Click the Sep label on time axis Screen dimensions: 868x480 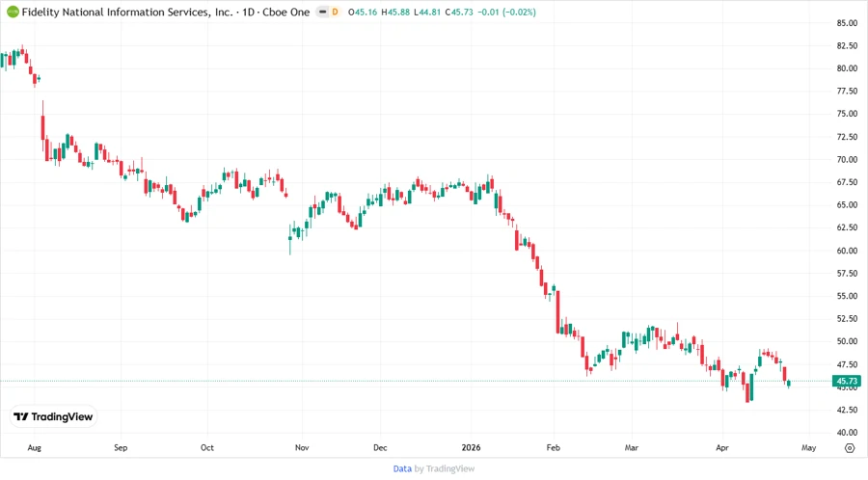click(x=121, y=448)
